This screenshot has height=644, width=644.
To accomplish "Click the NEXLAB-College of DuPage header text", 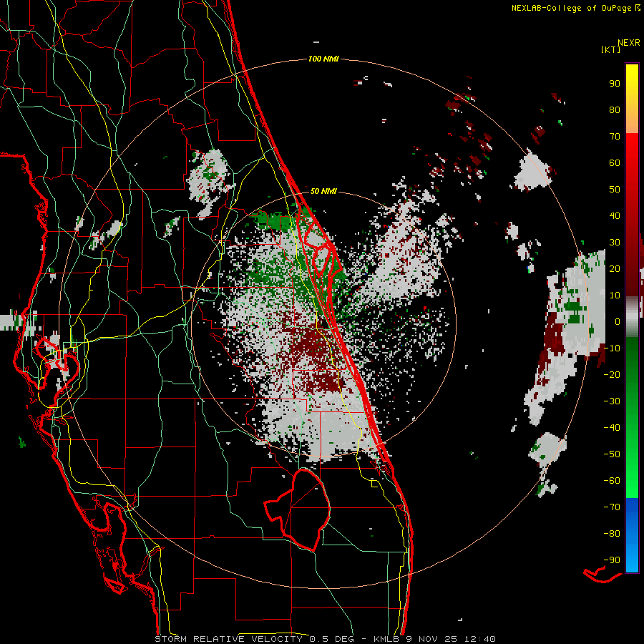I will [571, 8].
